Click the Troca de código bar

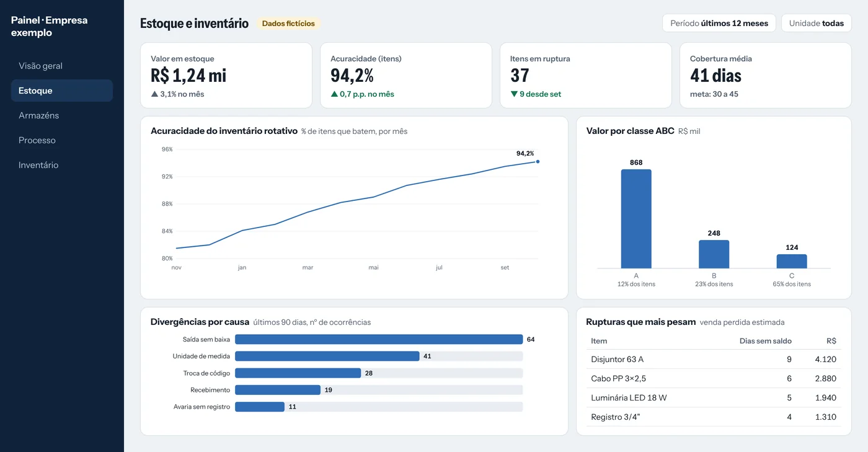click(298, 373)
